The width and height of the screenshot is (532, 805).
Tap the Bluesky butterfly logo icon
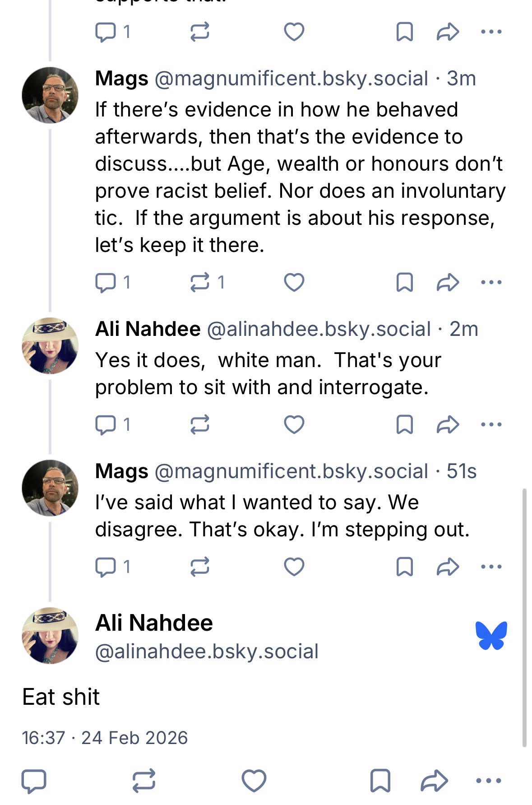pos(491,635)
